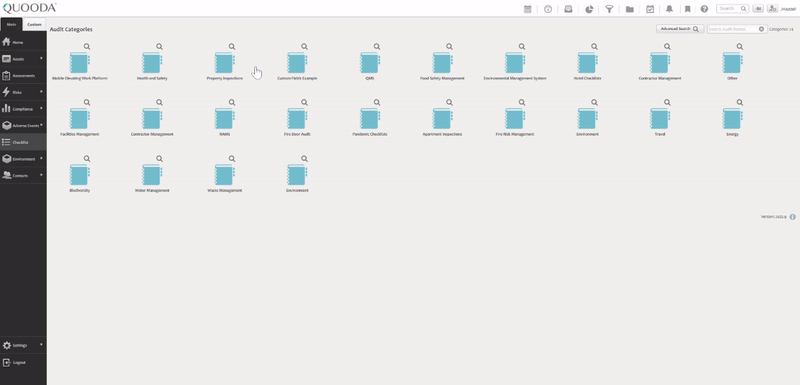This screenshot has width=800, height=385.
Task: Open the pie chart reports icon
Action: point(589,9)
